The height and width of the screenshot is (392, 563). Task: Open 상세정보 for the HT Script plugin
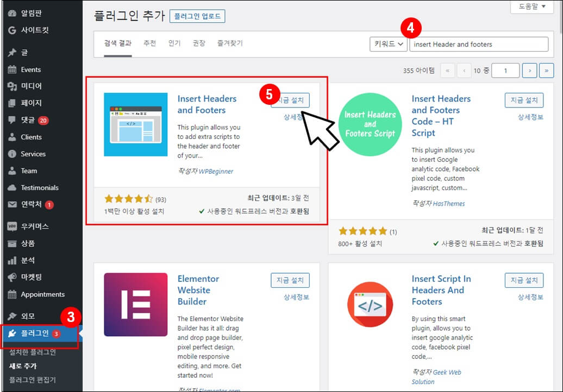[x=530, y=117]
